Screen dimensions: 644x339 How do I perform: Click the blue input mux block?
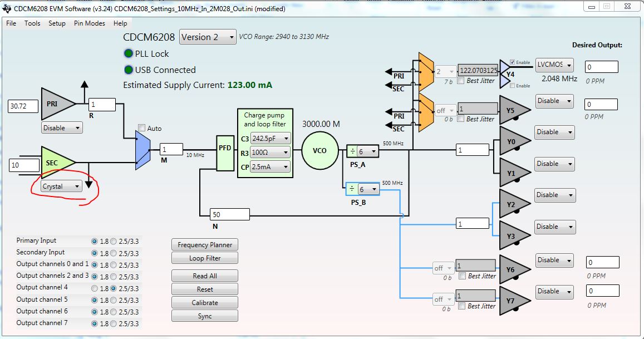(x=143, y=150)
